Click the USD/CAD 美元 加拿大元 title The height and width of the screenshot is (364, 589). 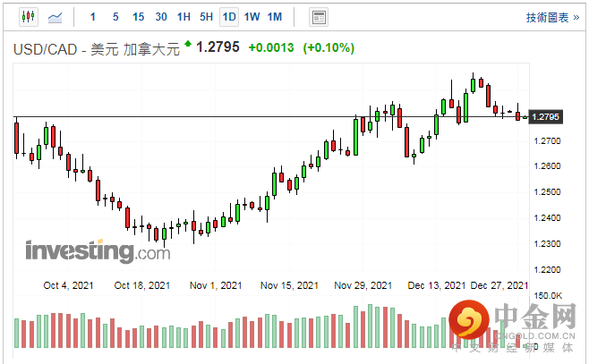tap(97, 49)
